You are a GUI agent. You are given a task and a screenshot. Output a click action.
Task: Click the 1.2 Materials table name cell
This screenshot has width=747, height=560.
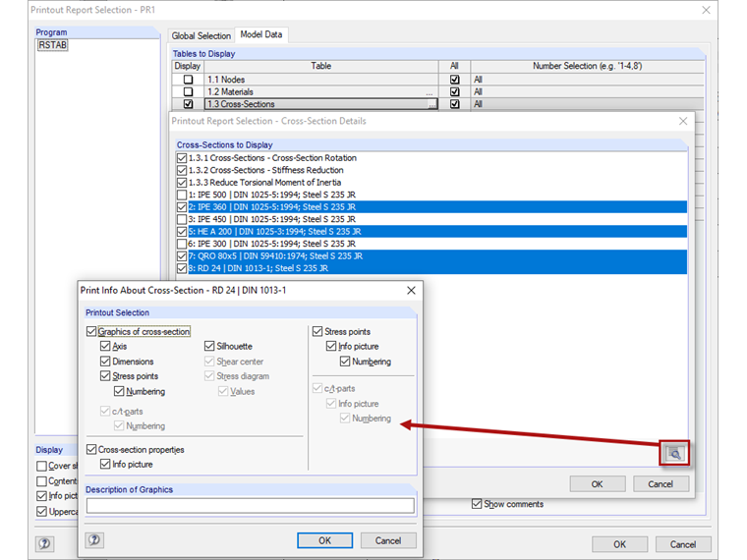[321, 92]
